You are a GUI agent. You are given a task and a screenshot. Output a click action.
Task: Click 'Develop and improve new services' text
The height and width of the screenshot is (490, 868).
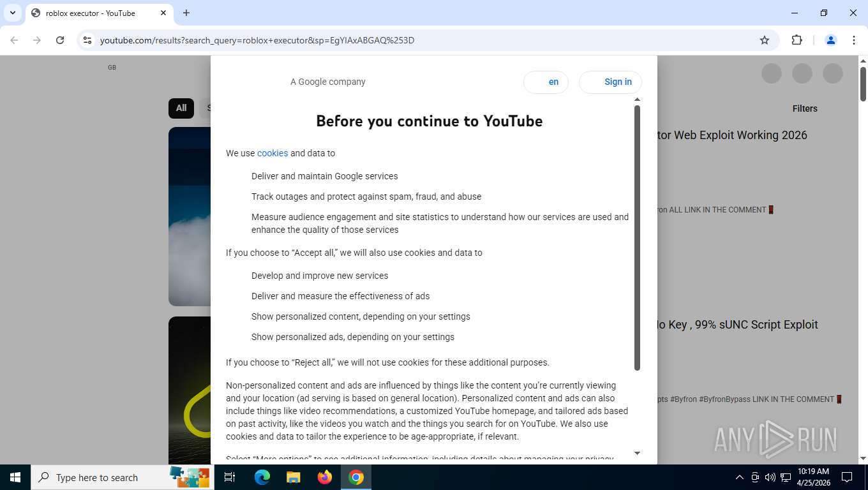coord(320,276)
